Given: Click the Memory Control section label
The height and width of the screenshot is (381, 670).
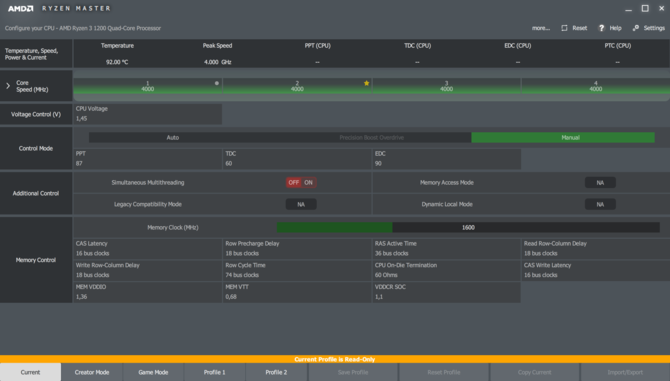Looking at the screenshot, I should [x=36, y=260].
